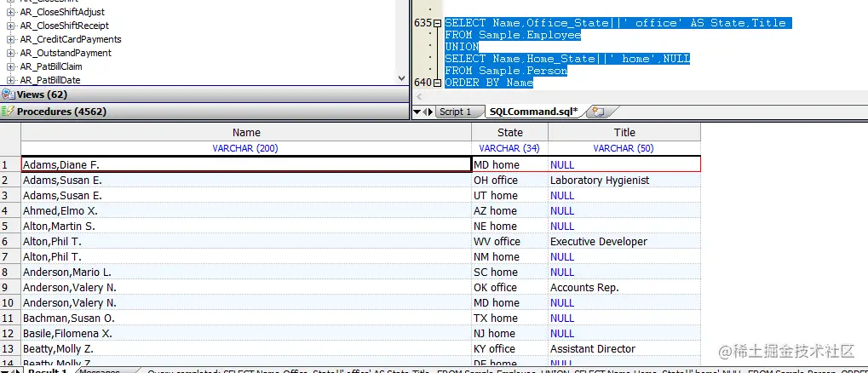Click the Procedures panel icon

[x=8, y=112]
